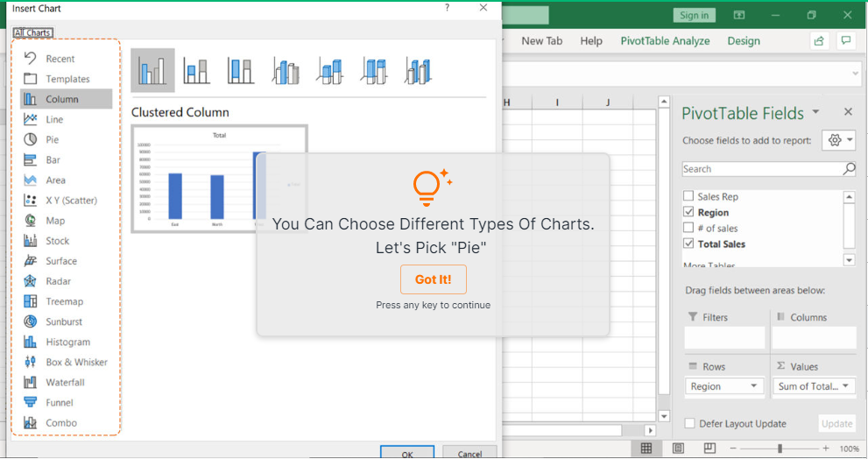Select the Line chart type

coord(66,119)
